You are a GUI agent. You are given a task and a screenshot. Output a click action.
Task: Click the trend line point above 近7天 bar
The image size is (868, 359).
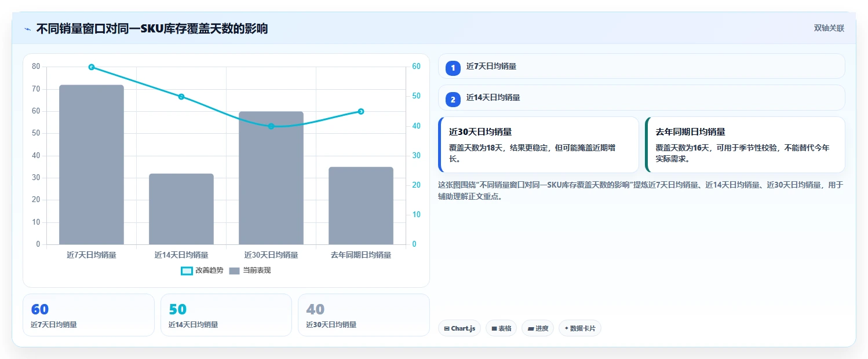92,67
